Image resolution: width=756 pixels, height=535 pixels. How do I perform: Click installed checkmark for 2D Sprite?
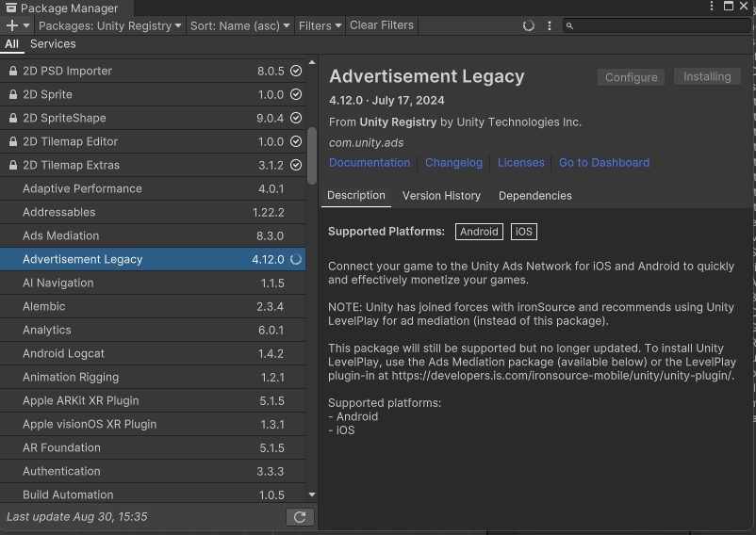(296, 94)
